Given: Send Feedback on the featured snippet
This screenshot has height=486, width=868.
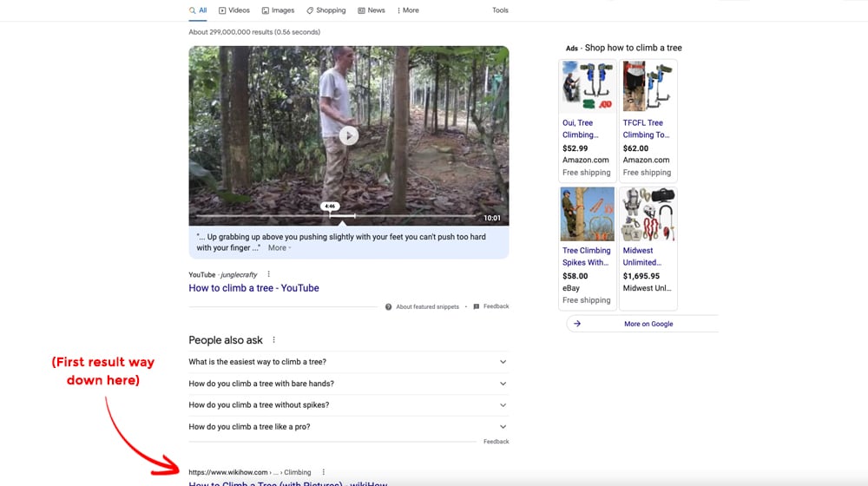Looking at the screenshot, I should [x=496, y=306].
